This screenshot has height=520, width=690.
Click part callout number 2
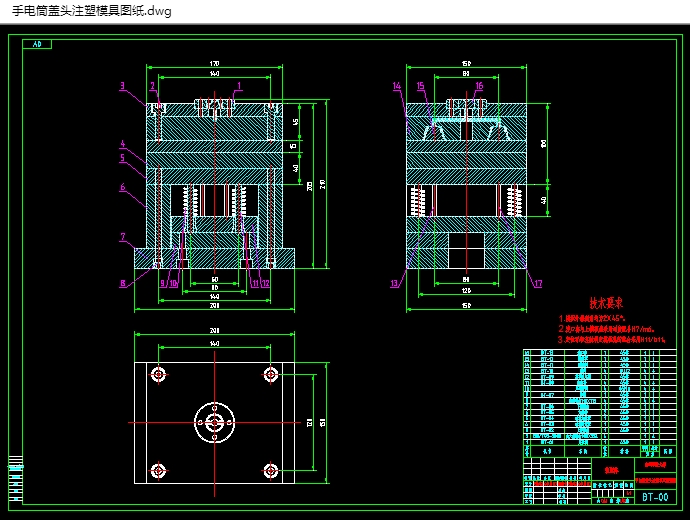point(152,86)
